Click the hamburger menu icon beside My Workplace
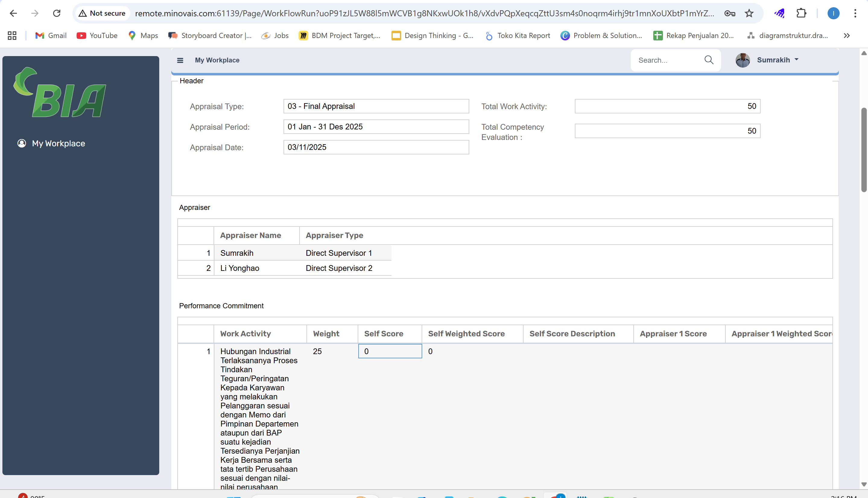The width and height of the screenshot is (868, 498). [180, 60]
